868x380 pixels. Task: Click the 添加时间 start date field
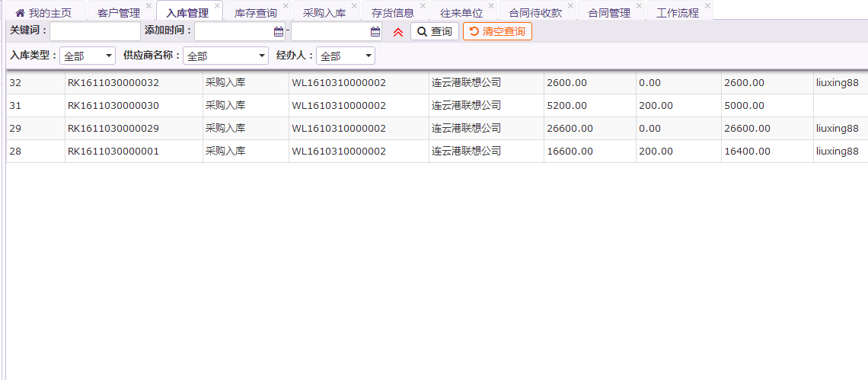click(234, 32)
